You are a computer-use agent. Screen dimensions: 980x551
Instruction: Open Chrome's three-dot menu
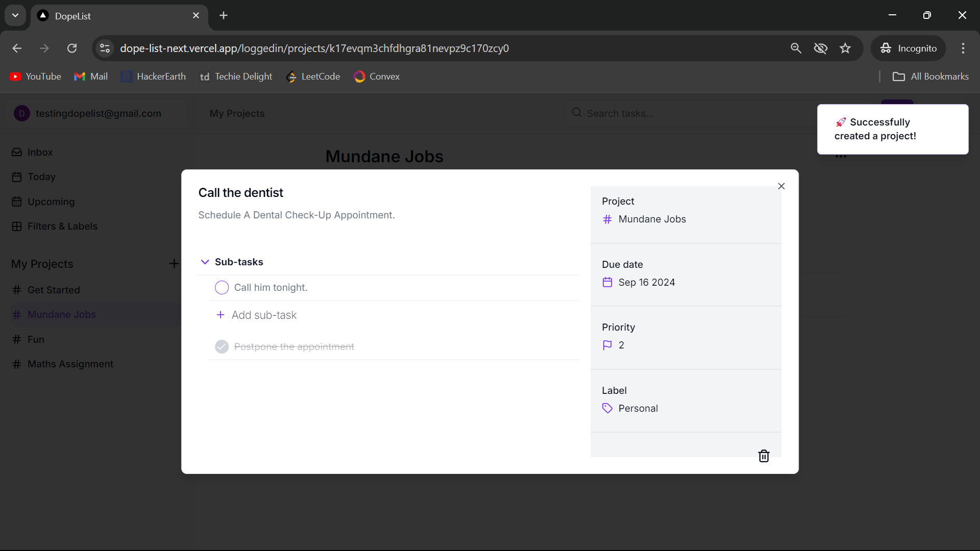click(x=963, y=48)
